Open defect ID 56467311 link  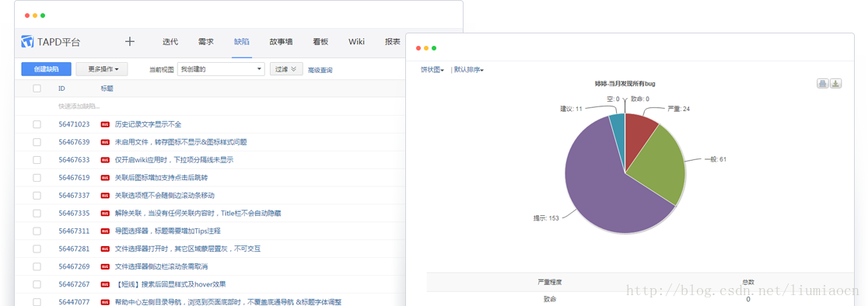[x=74, y=231]
